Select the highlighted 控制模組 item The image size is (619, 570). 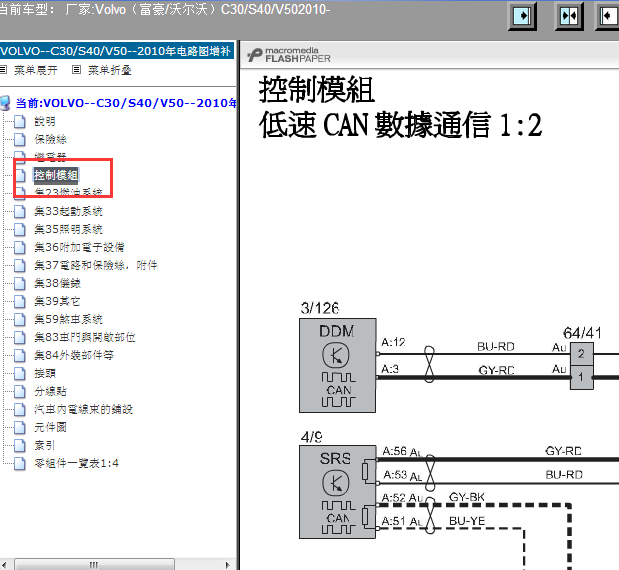pos(56,175)
